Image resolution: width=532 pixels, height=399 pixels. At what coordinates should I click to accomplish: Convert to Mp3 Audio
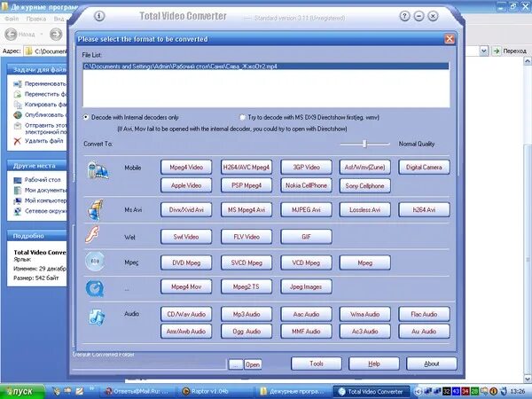246,314
